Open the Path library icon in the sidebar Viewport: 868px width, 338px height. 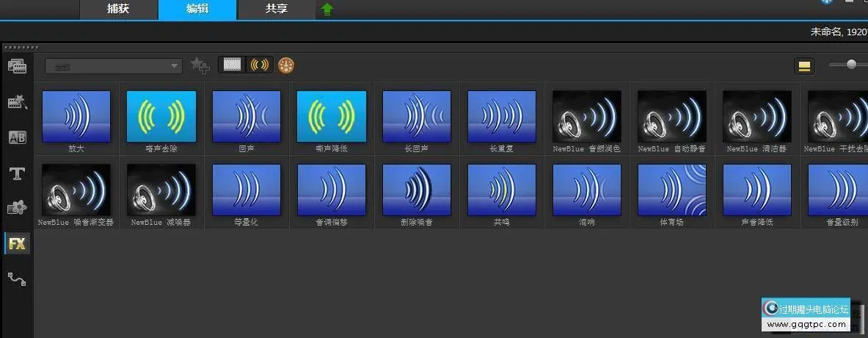pos(17,278)
